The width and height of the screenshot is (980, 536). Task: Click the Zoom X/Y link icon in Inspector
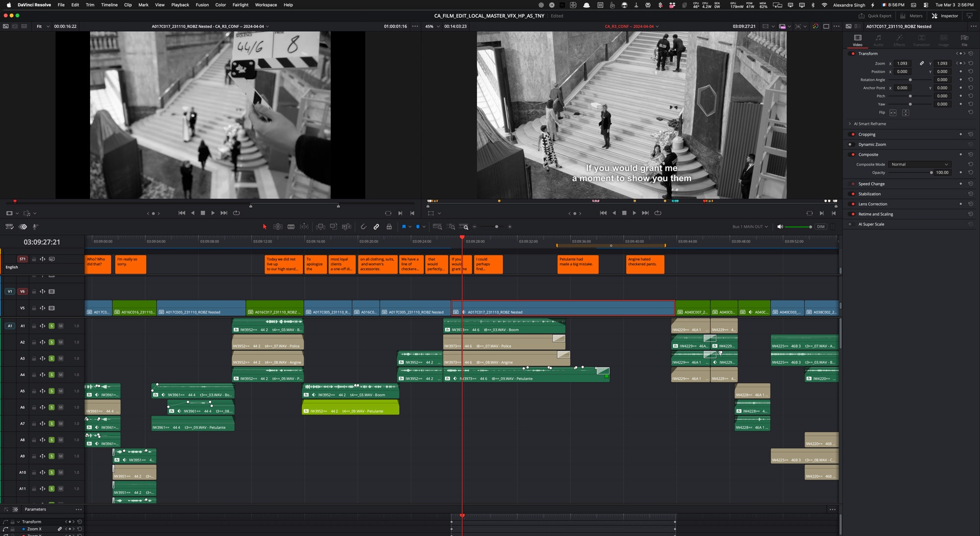click(922, 63)
